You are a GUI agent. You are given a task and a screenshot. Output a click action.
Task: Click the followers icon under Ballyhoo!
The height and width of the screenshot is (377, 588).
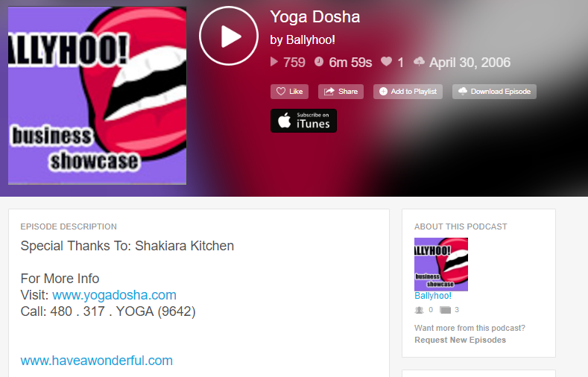point(420,310)
